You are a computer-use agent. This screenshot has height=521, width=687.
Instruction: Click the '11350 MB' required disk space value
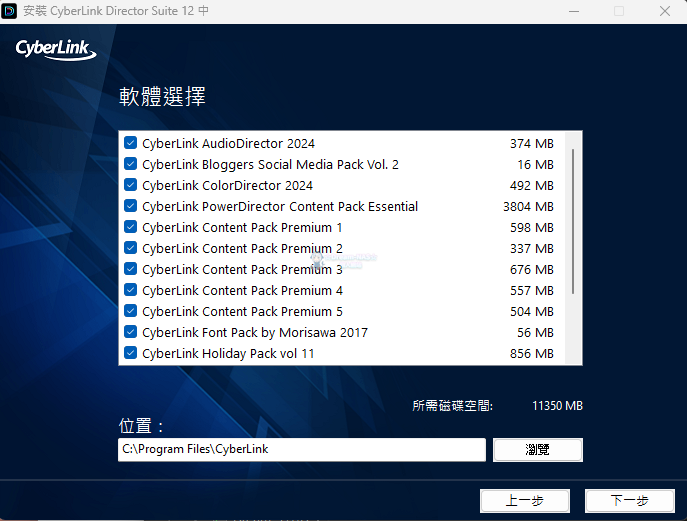557,406
